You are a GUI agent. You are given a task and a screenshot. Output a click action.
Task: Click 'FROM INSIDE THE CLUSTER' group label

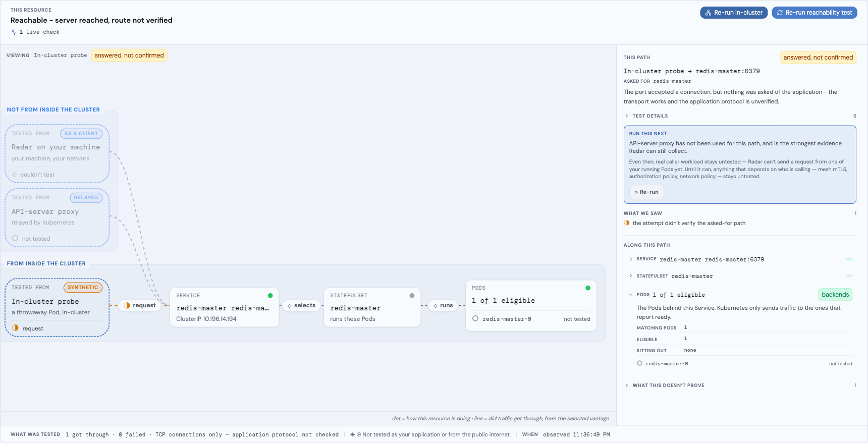point(46,263)
